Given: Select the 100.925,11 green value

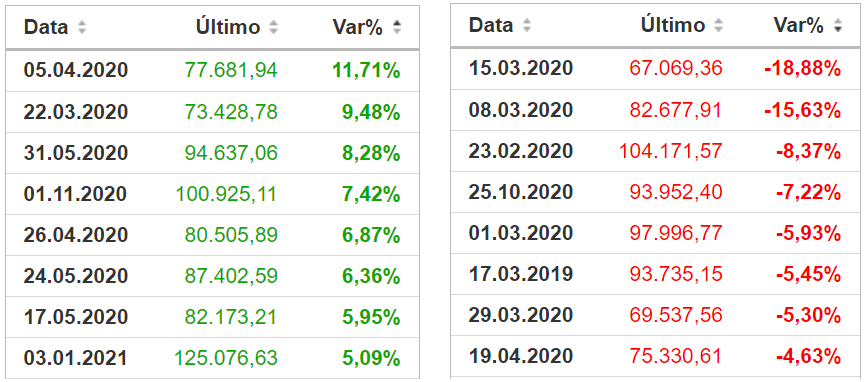Looking at the screenshot, I should pyautogui.click(x=226, y=194).
